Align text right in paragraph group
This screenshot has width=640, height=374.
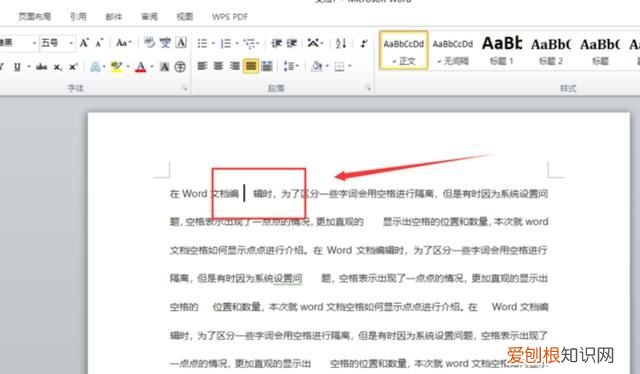[x=234, y=66]
